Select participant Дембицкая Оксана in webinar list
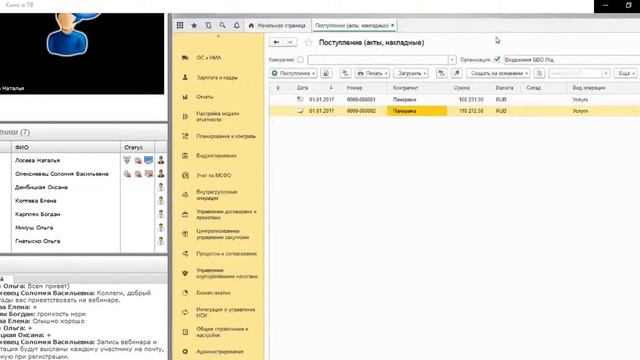 (41, 187)
